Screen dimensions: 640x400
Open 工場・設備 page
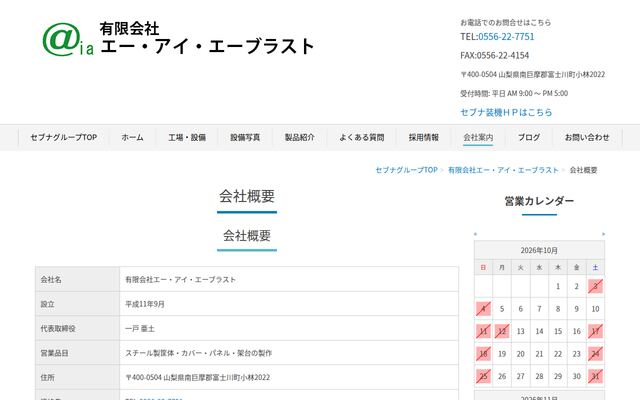(x=187, y=138)
